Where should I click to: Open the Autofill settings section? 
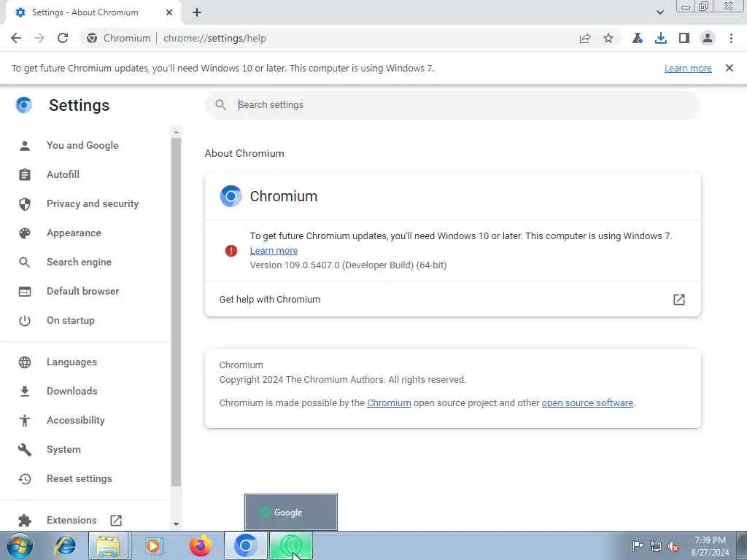tap(63, 174)
